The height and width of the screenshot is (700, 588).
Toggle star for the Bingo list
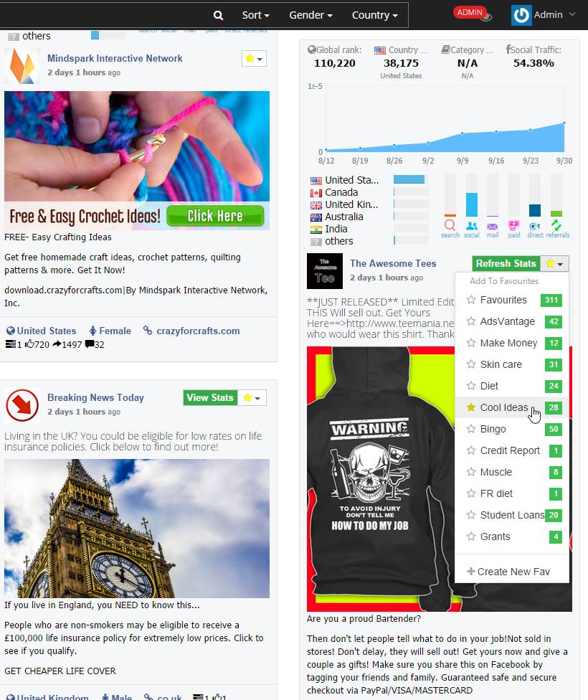click(471, 429)
